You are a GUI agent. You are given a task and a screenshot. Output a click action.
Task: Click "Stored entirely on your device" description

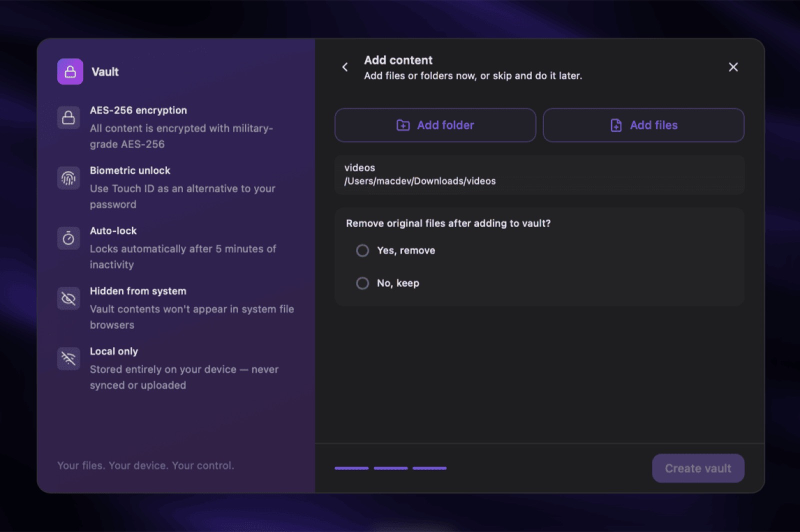coord(184,377)
